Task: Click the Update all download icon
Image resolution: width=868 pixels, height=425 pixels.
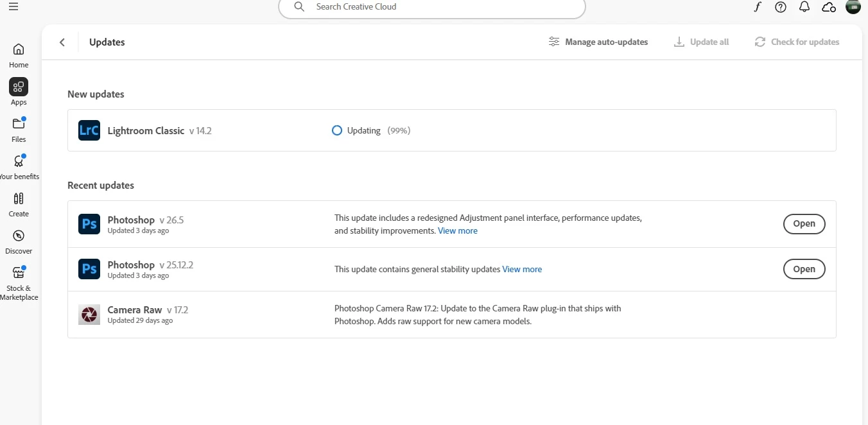Action: [679, 42]
